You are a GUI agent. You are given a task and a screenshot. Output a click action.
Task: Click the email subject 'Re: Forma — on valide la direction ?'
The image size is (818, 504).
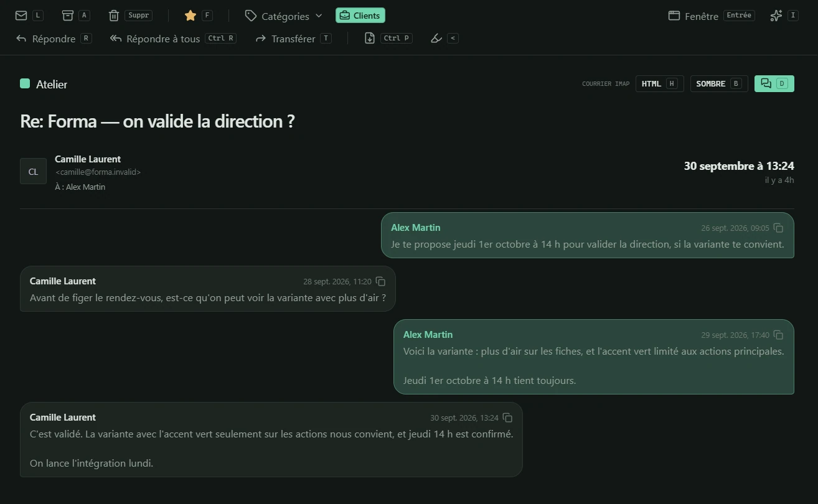pyautogui.click(x=157, y=121)
